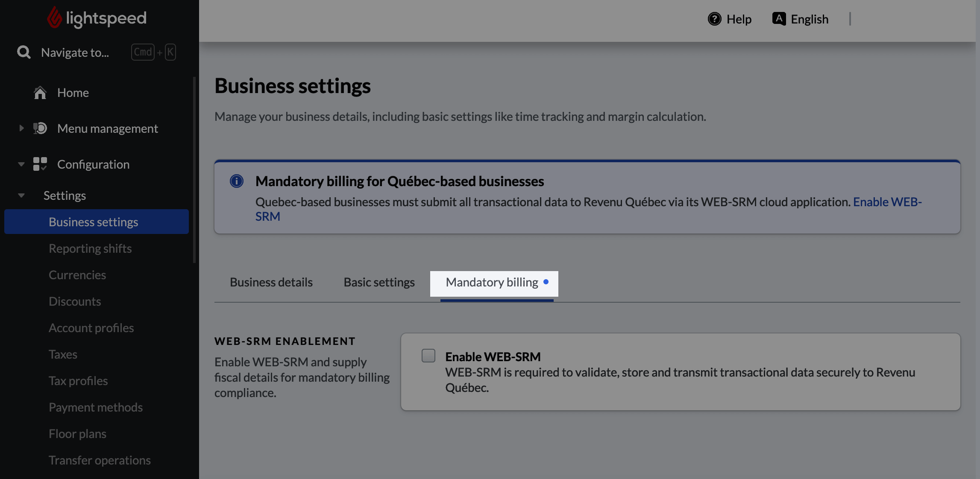Click the WEB-SRM ENABLEMENT section heading
980x479 pixels.
[x=285, y=341]
